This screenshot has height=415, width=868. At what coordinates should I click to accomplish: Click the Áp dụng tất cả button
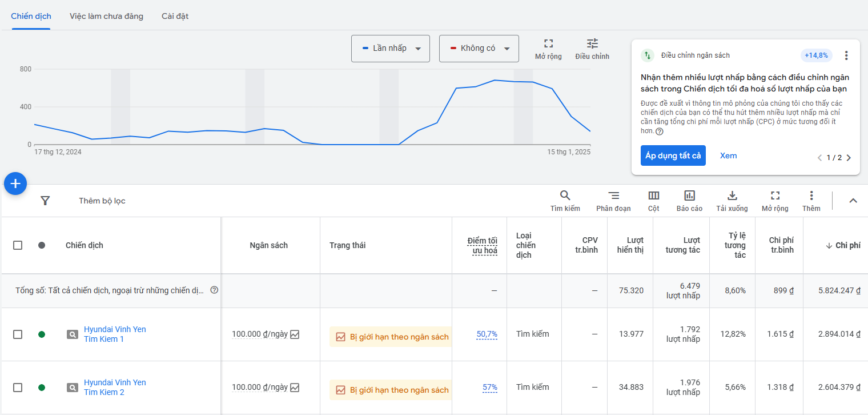(x=673, y=156)
